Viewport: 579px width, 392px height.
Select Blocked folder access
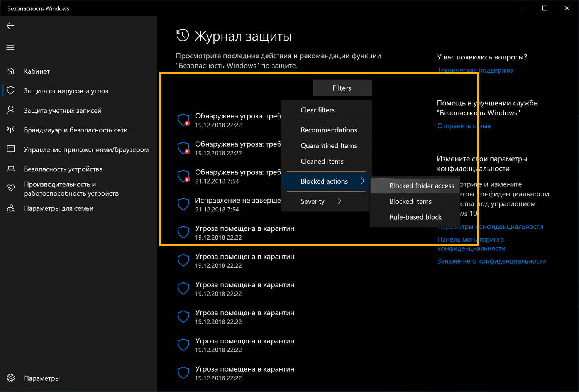coord(415,186)
